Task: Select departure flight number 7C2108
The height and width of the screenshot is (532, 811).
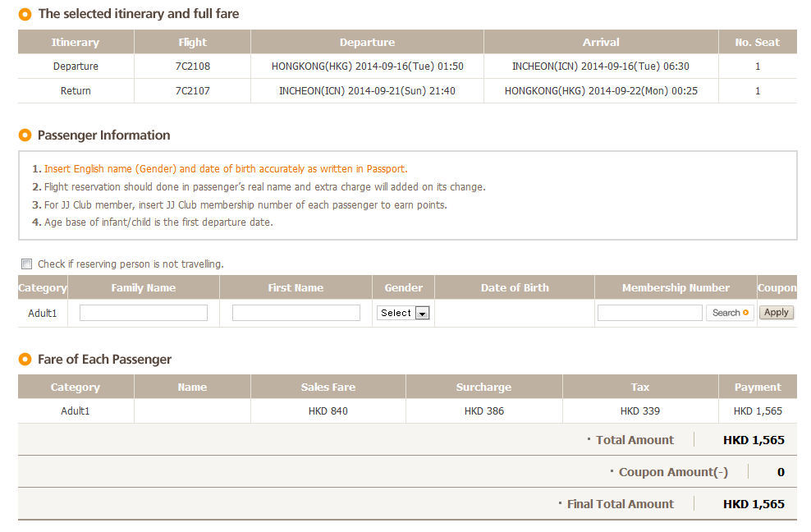Action: [192, 66]
